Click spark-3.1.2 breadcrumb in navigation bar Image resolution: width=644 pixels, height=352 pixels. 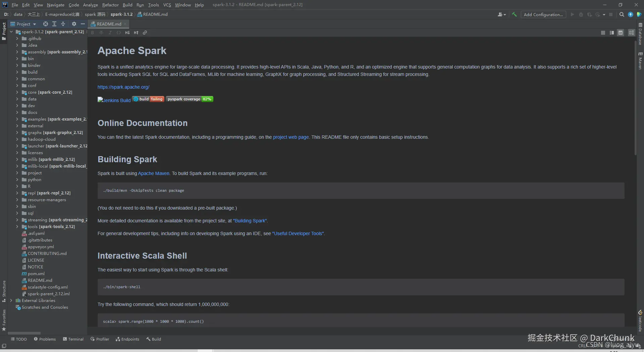(x=121, y=14)
